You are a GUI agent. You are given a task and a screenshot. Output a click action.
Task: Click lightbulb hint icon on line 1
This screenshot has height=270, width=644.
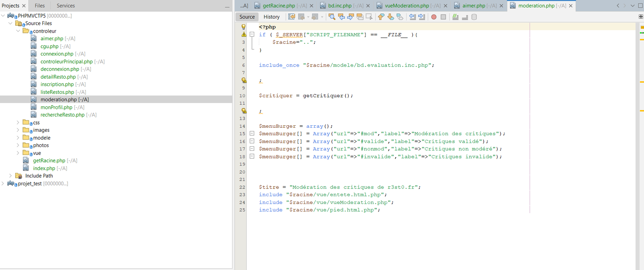[x=244, y=27]
